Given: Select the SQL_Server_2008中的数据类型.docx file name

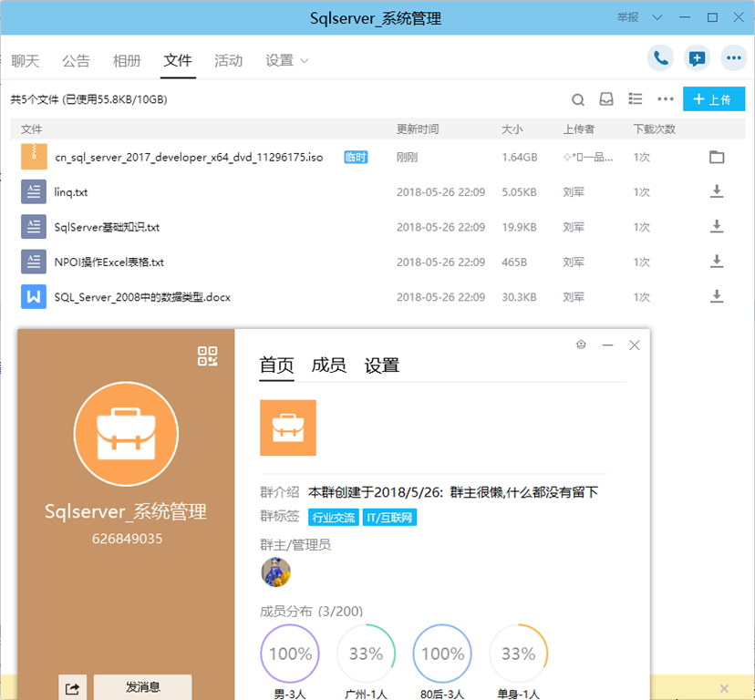Looking at the screenshot, I should coord(142,297).
